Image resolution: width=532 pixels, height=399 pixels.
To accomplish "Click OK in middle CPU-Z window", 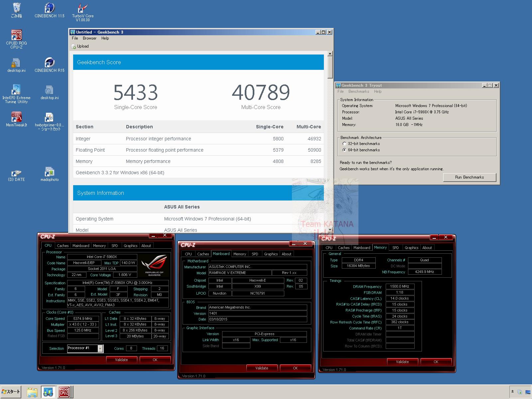I will [295, 368].
